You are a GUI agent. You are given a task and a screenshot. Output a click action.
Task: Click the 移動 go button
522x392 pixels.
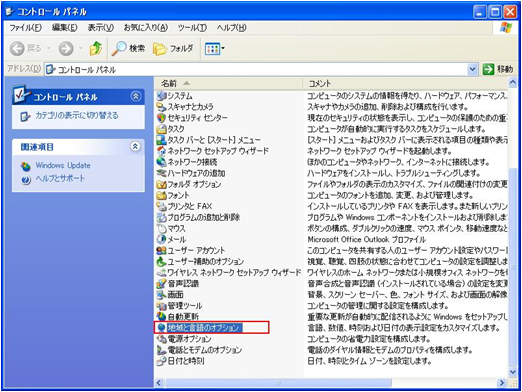(x=497, y=69)
